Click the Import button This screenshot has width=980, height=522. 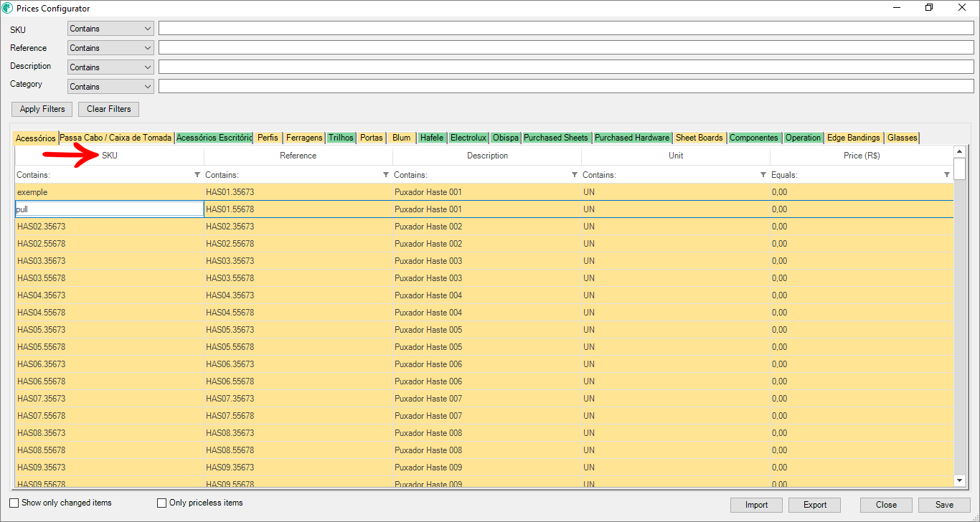[756, 505]
